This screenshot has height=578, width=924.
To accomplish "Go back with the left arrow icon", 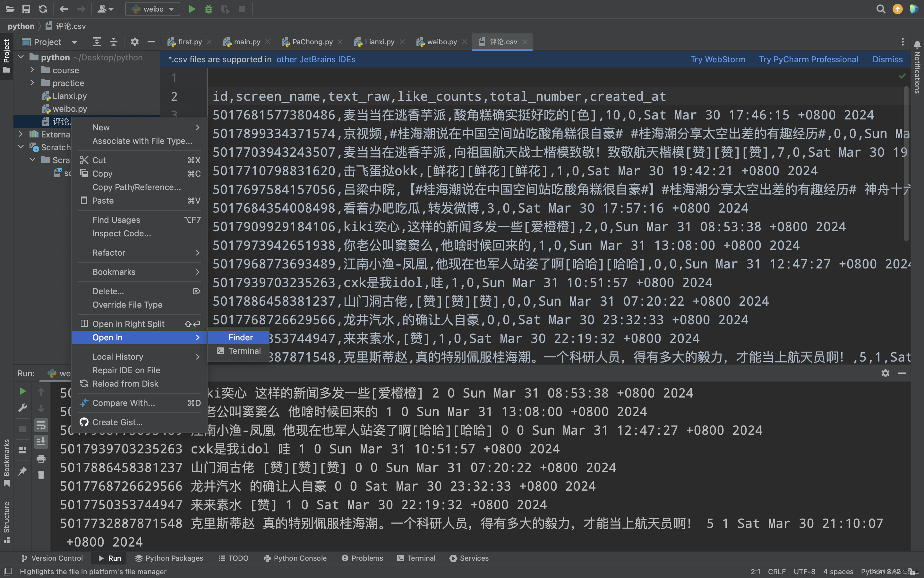I will tap(64, 9).
